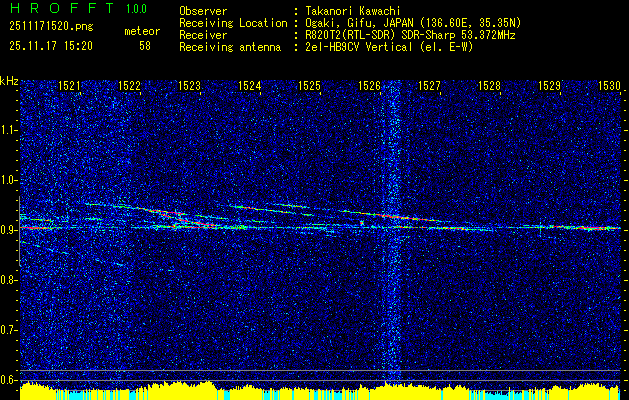Click the 1524 time marker
The height and width of the screenshot is (400, 629).
[x=250, y=85]
